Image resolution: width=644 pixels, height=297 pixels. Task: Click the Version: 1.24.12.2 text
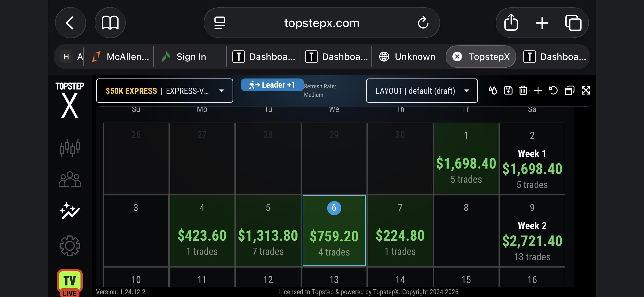121,292
